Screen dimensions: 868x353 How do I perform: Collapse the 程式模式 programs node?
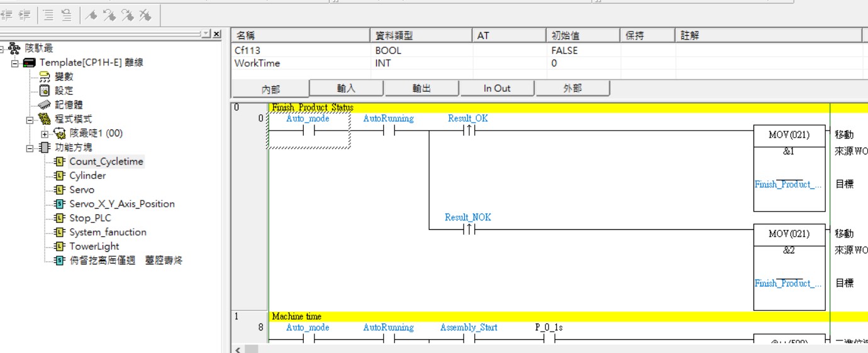(30, 119)
